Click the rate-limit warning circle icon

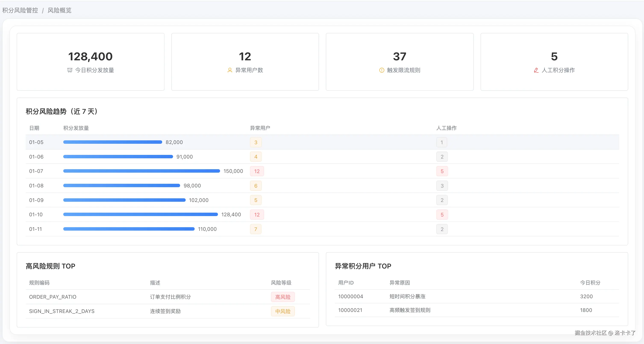click(x=381, y=70)
